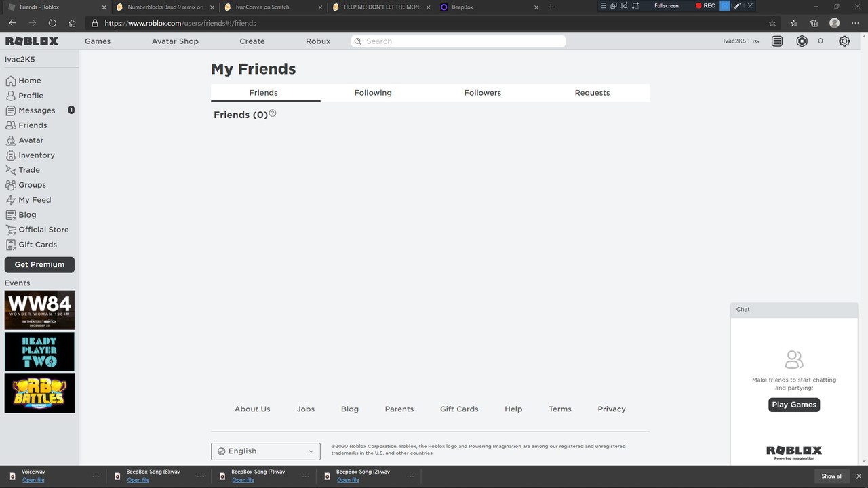Viewport: 868px width, 488px height.
Task: Open the browser Collections icon
Action: 814,23
